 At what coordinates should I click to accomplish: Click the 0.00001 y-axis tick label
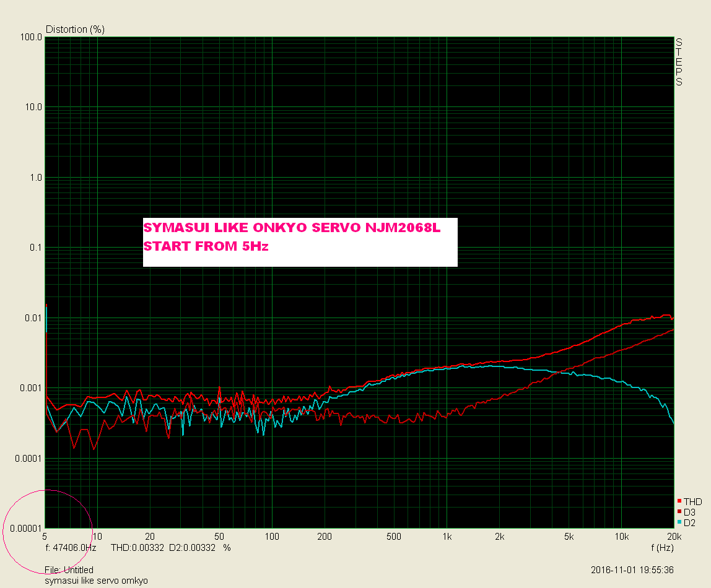tap(26, 529)
